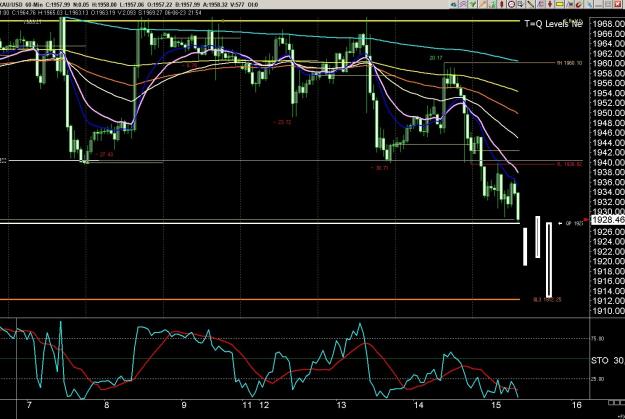The image size is (625, 419).
Task: Click the STO indicator label
Action: tap(599, 360)
